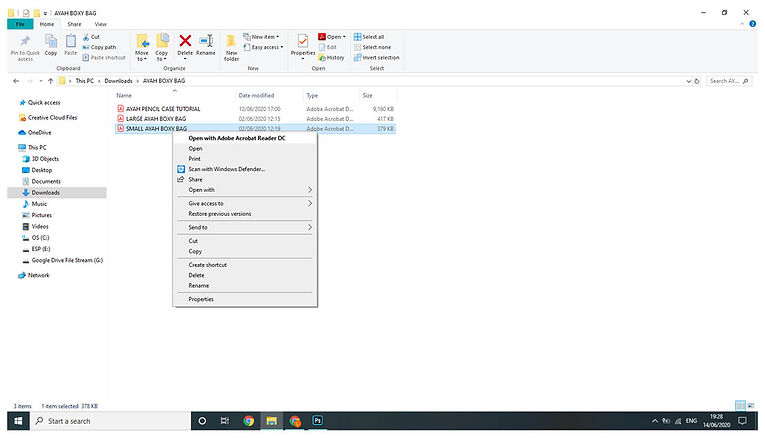Open the Action Center notifications icon
The width and height of the screenshot is (765, 438).
[x=743, y=421]
